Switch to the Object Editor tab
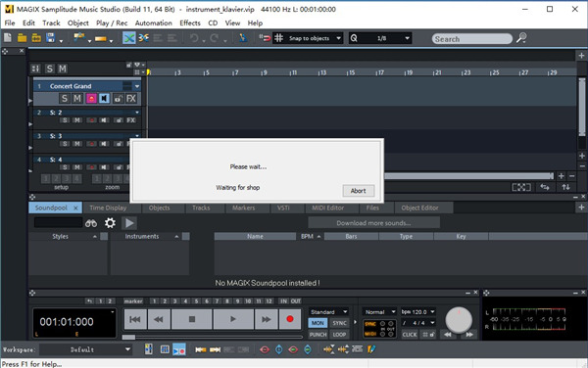 click(x=419, y=207)
